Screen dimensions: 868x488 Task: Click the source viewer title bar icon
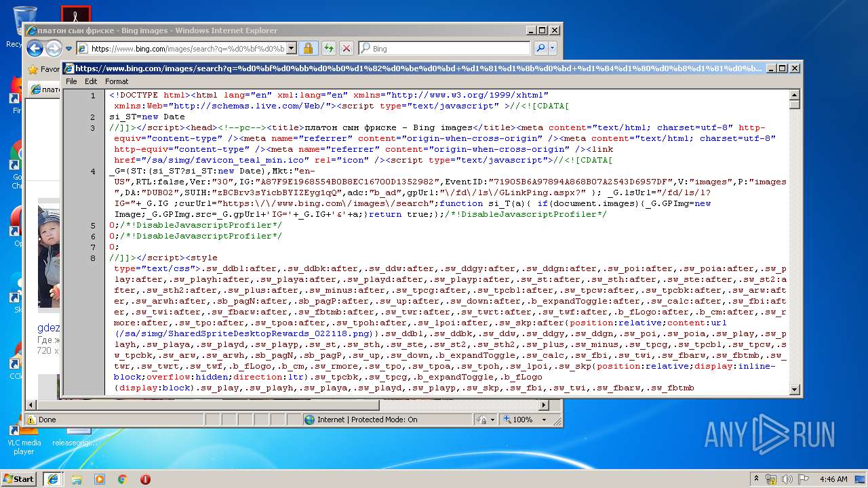coord(68,68)
